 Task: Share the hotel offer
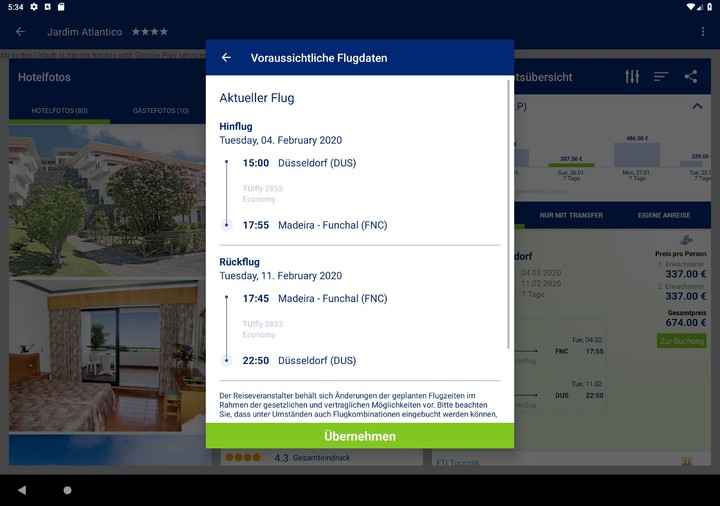691,76
